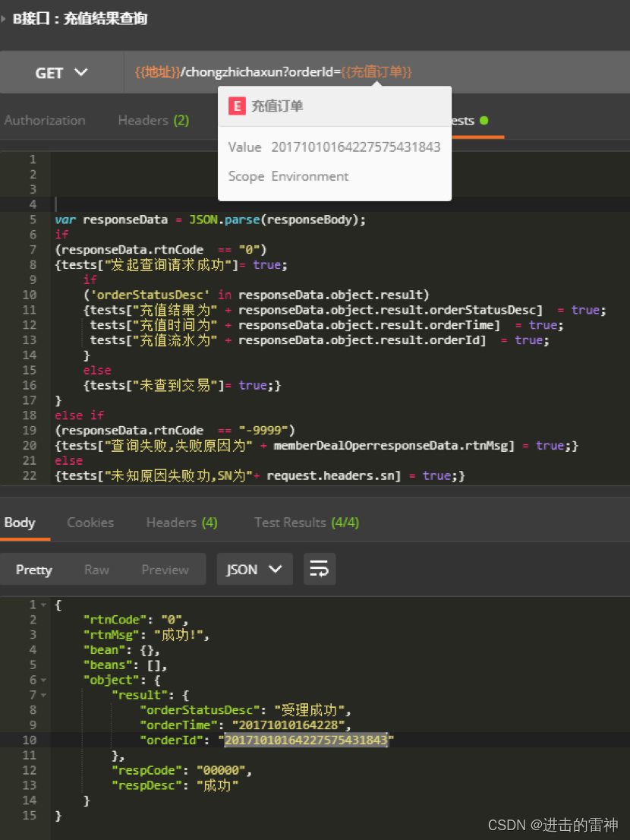Click the variable value 20171010164227575431843 in tooltip
The height and width of the screenshot is (840, 630).
pyautogui.click(x=356, y=147)
